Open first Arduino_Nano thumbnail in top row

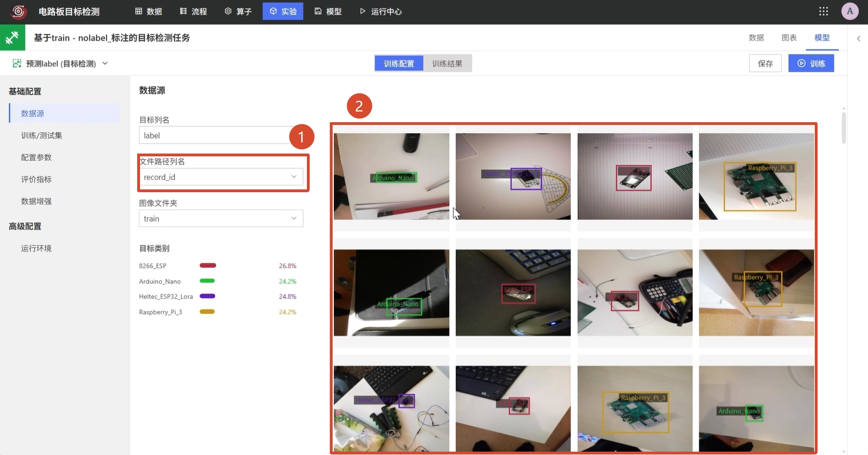point(391,177)
